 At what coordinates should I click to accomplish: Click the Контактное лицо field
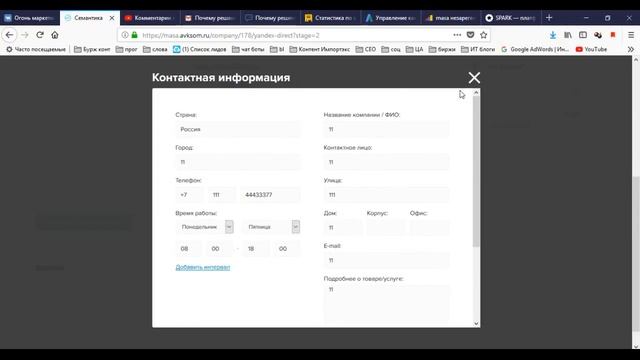(x=386, y=162)
